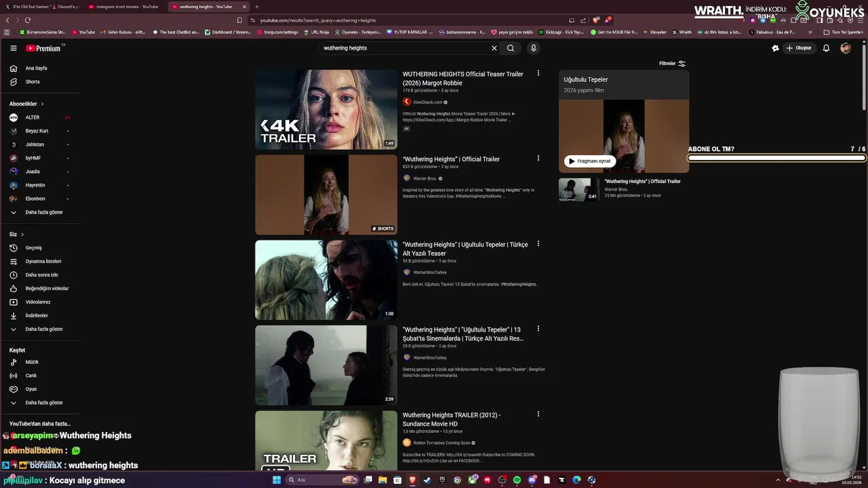Open options for Türkçe Alt Yazılı Teaser
This screenshot has width=868, height=488.
(538, 244)
